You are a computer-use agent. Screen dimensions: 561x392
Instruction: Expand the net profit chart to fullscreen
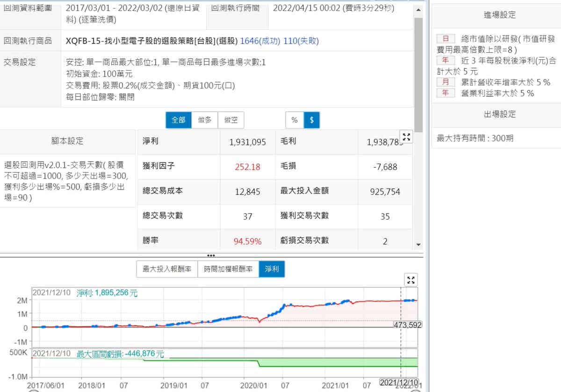pyautogui.click(x=411, y=280)
